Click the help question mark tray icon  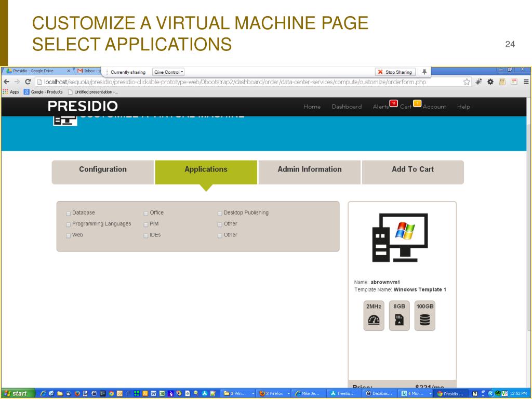(475, 394)
